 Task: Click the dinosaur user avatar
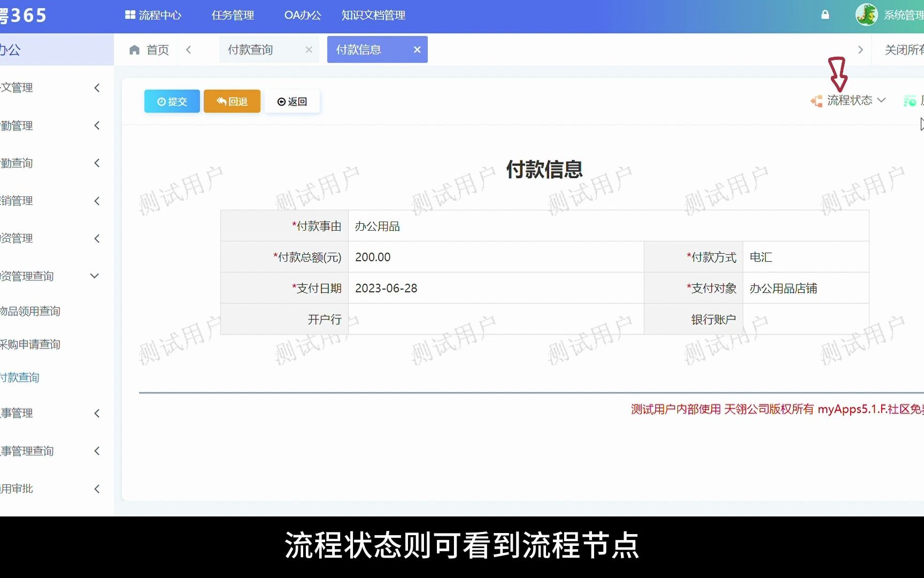click(867, 14)
